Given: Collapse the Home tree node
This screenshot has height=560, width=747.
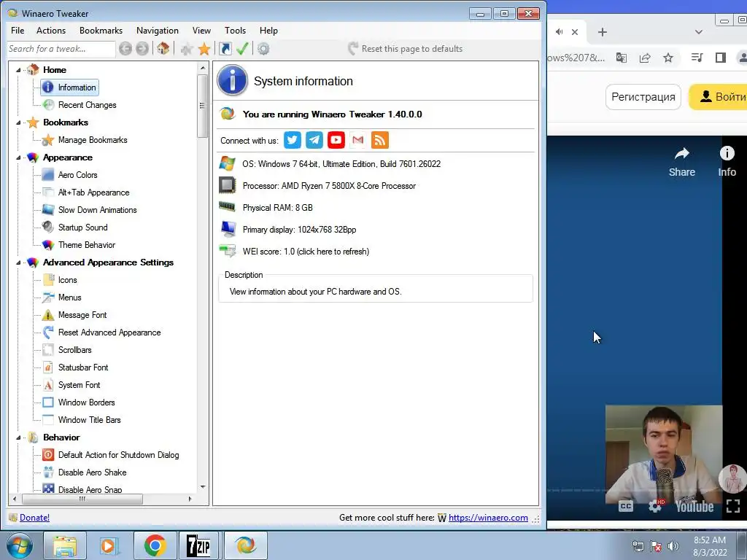Looking at the screenshot, I should [18, 70].
